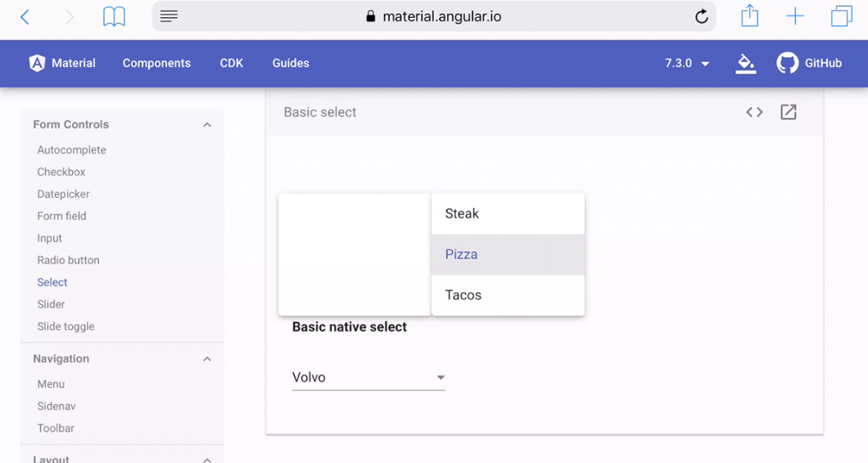Viewport: 868px width, 463px height.
Task: Tap the Safari back arrow
Action: tap(25, 17)
